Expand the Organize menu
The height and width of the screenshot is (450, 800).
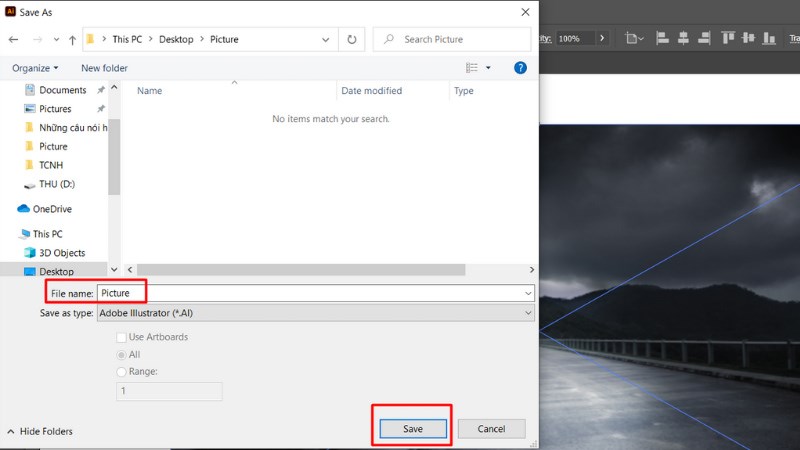tap(35, 68)
